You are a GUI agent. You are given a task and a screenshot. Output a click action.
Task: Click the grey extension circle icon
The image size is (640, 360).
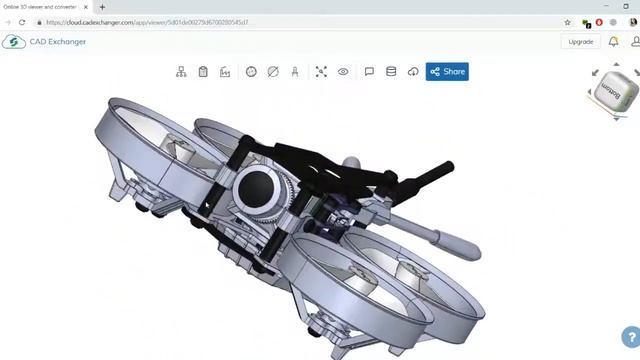click(613, 22)
